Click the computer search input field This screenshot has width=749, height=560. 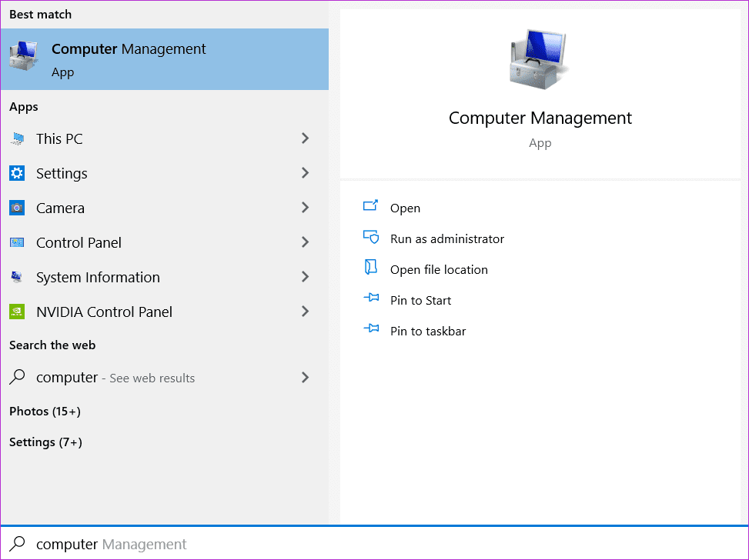pyautogui.click(x=374, y=544)
